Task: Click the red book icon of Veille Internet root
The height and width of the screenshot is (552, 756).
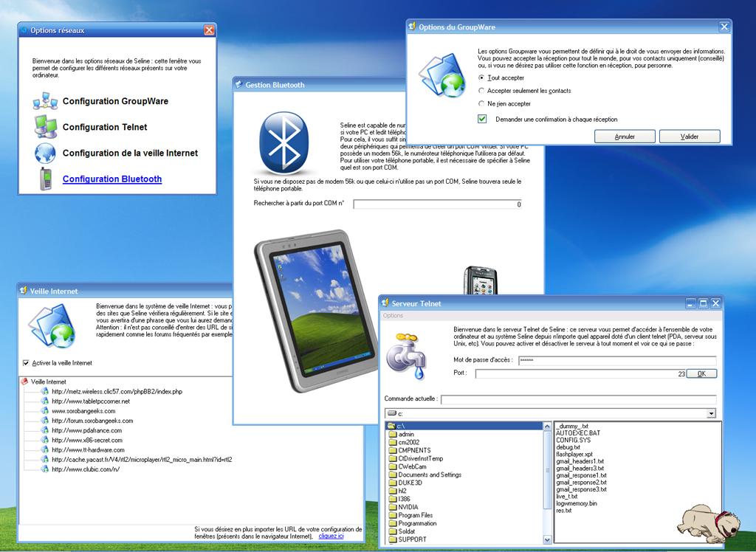Action: point(24,382)
